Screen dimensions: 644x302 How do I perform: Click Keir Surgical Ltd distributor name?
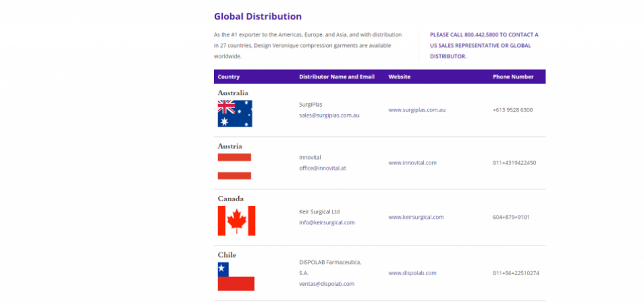[x=319, y=212]
